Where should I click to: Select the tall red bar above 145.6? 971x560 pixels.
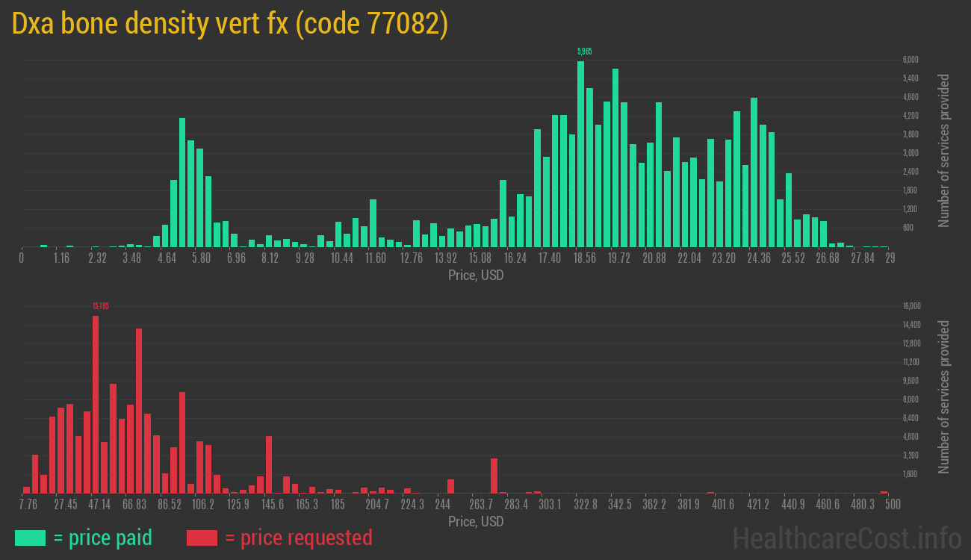[x=269, y=464]
